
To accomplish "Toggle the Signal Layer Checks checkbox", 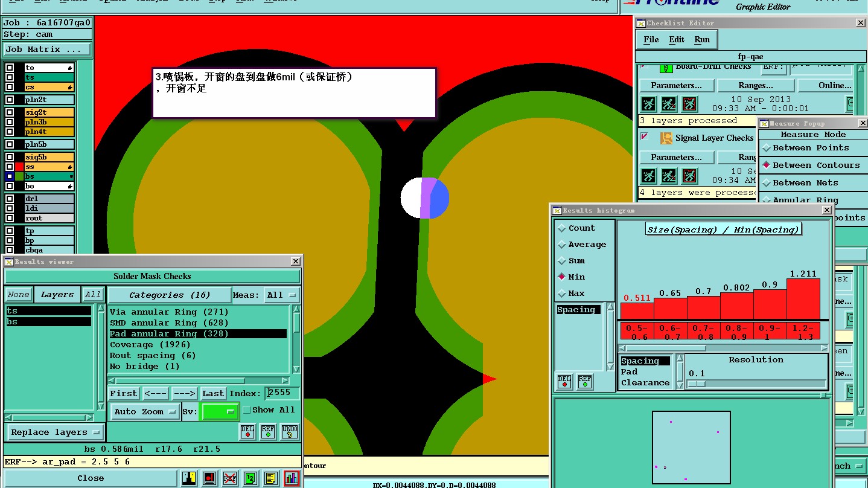I will [644, 137].
